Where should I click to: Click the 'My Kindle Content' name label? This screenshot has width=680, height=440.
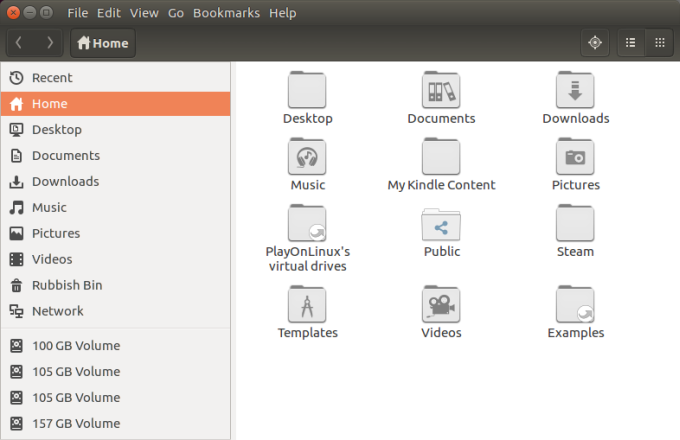coord(441,185)
